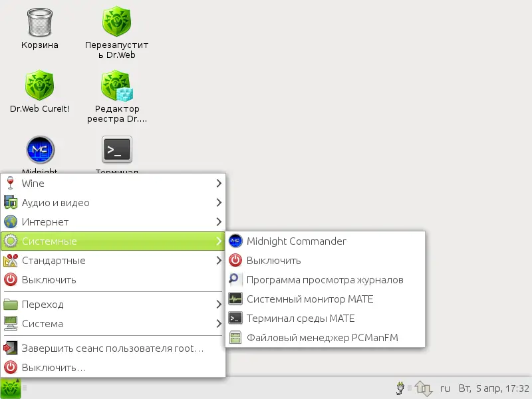Expand Система using its chevron arrow

[219, 324]
